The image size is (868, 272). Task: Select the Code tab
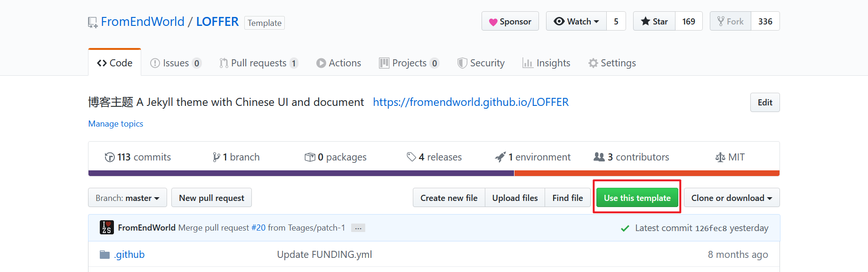click(x=114, y=63)
